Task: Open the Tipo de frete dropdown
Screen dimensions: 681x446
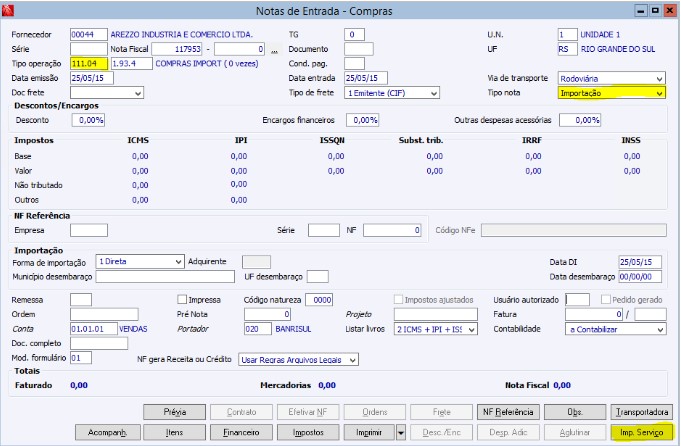Action: click(x=392, y=93)
